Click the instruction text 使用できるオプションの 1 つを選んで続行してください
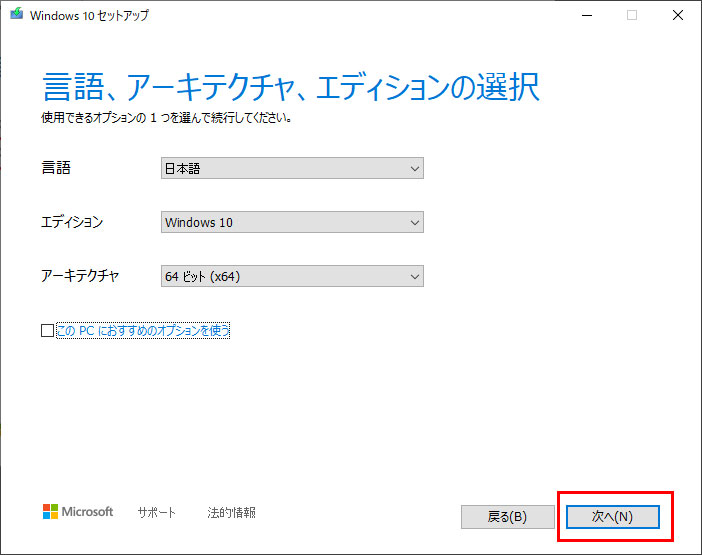The width and height of the screenshot is (702, 555). point(167,118)
